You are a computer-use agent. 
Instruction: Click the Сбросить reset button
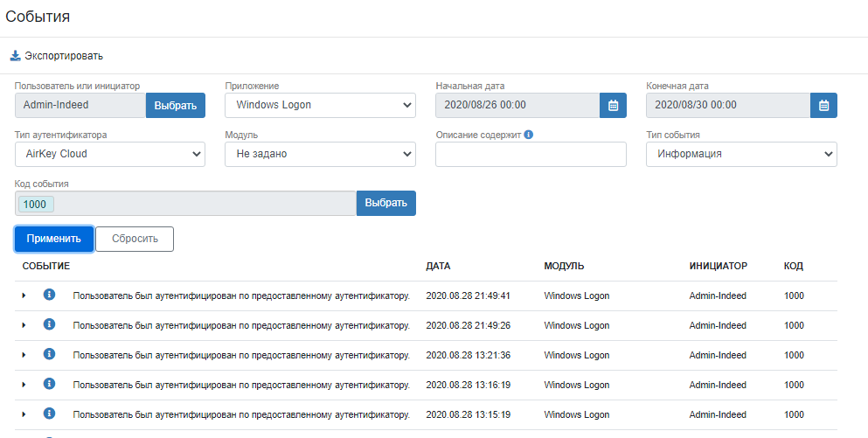point(135,239)
